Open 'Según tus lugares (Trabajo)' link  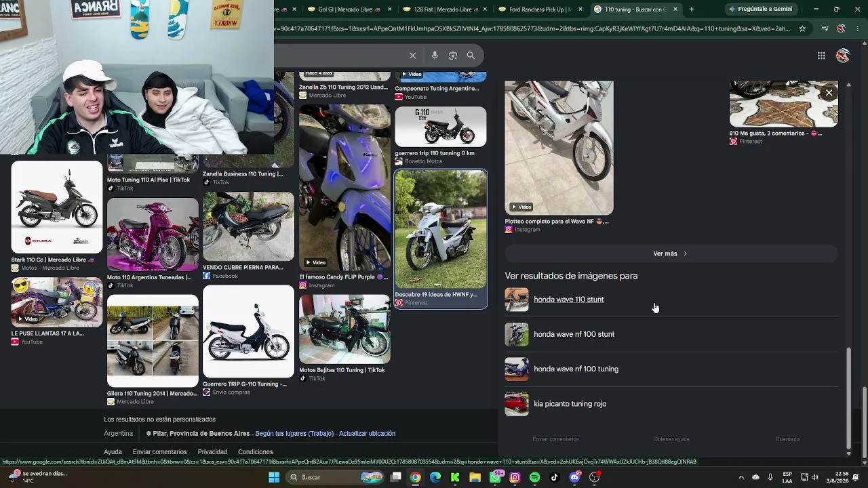point(294,434)
